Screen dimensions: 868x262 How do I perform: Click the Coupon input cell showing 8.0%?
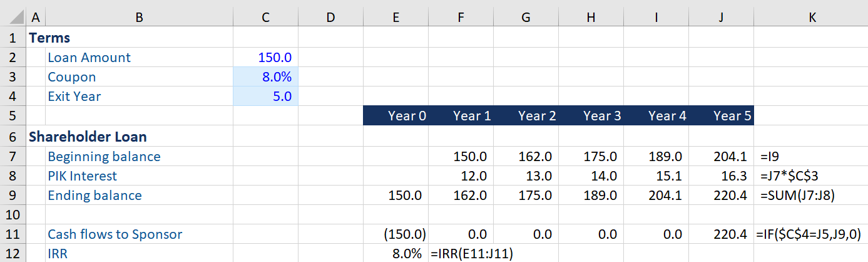click(265, 77)
